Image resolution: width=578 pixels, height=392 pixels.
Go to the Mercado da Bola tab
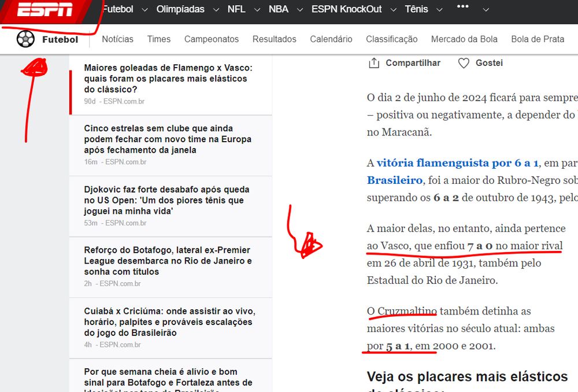click(x=464, y=39)
